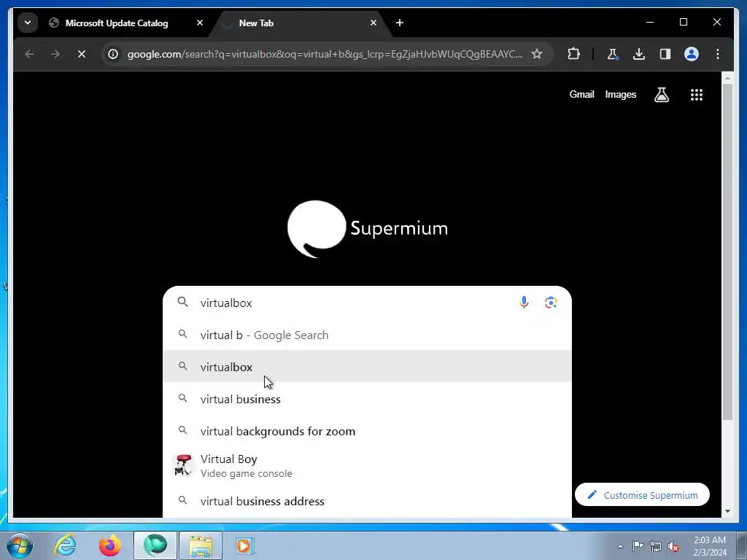Select 'virtual backgrounds for zoom' suggestion
Screen dimensions: 747x560
point(367,430)
